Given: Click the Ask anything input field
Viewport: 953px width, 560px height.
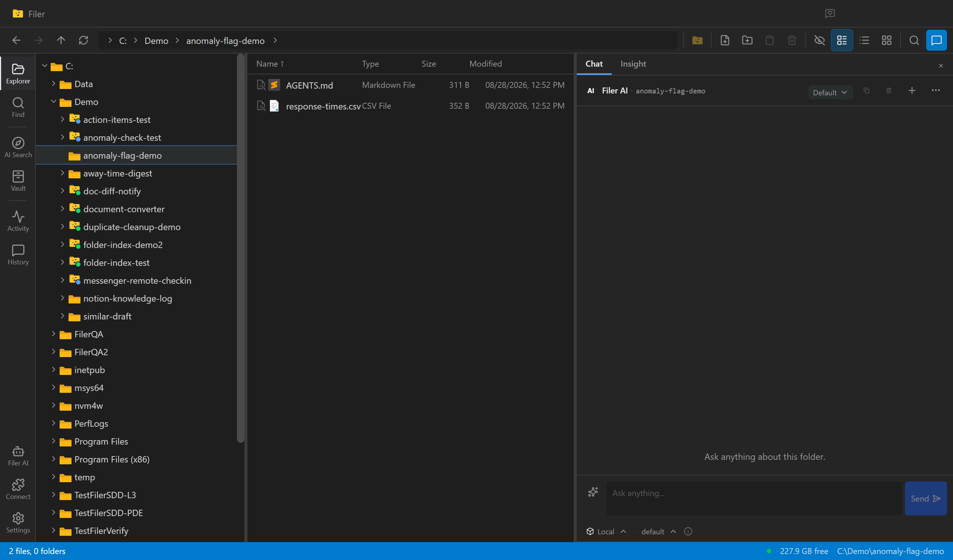Looking at the screenshot, I should [x=754, y=498].
